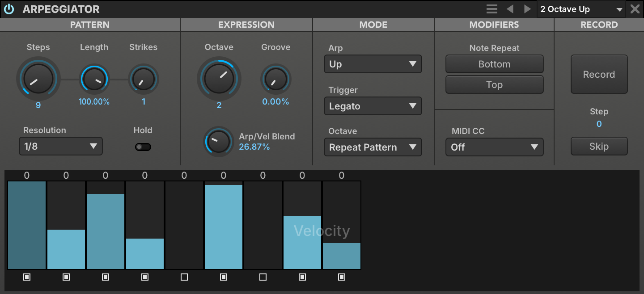Image resolution: width=644 pixels, height=294 pixels.
Task: Open the Trigger dropdown showing Legato
Action: click(373, 106)
